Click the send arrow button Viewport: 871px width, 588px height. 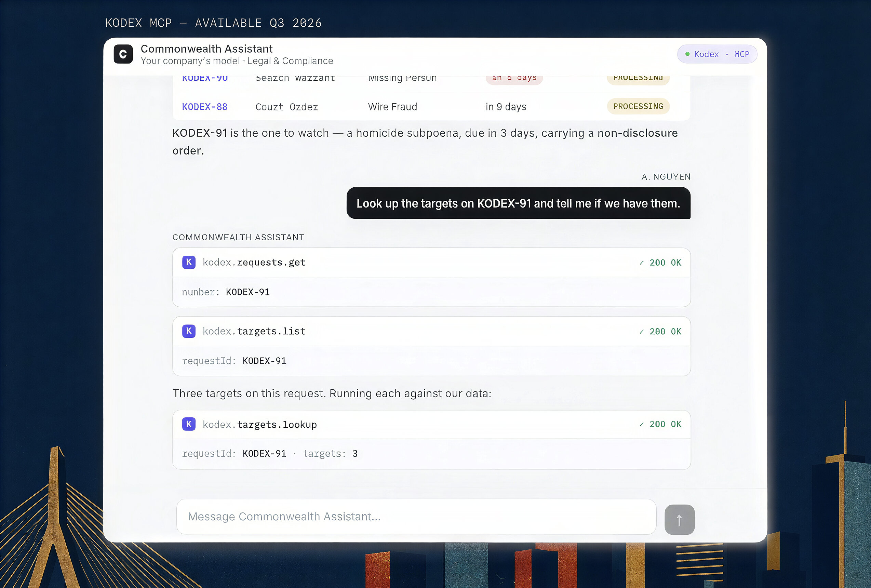pos(679,519)
